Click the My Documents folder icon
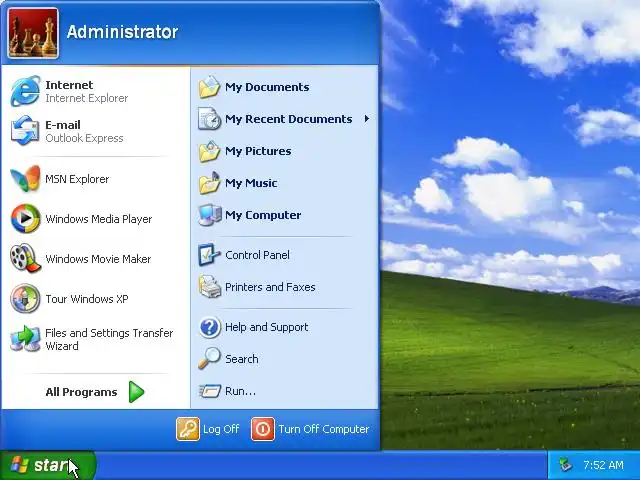This screenshot has width=640, height=480. tap(210, 87)
